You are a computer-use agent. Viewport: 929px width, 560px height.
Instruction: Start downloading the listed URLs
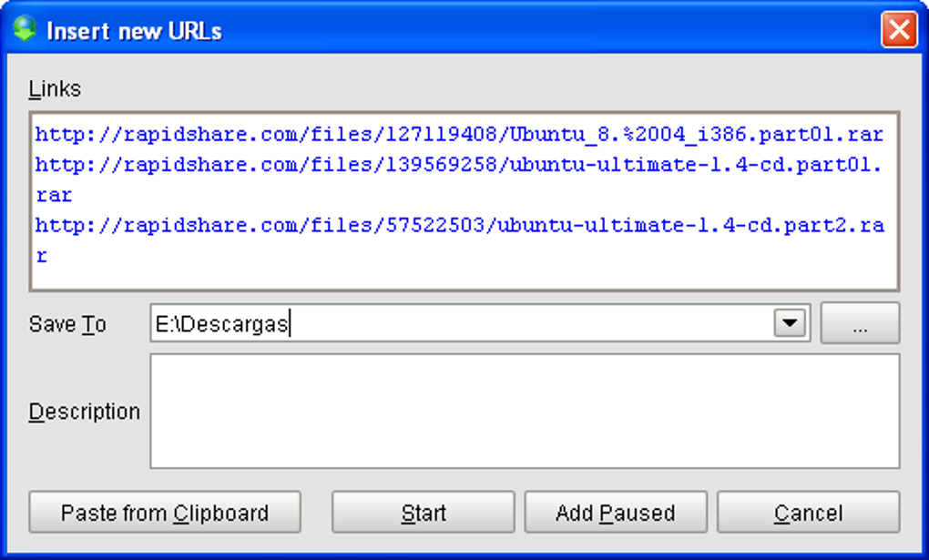[423, 513]
